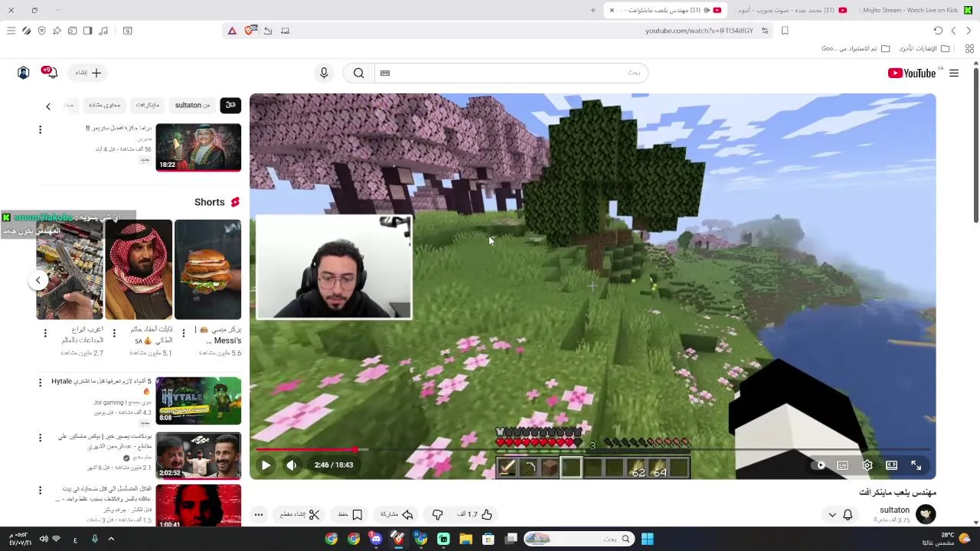Open the 2:02:52 podcast video thumbnail

pyautogui.click(x=198, y=455)
